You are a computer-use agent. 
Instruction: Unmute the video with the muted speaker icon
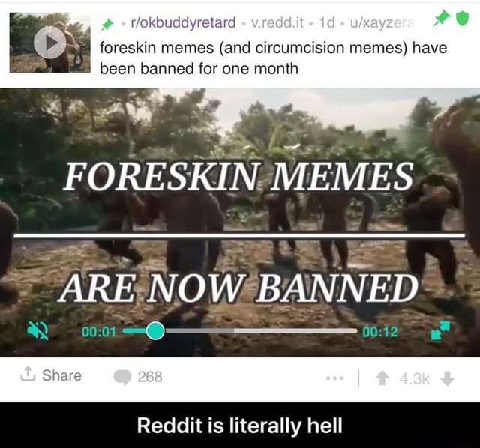pyautogui.click(x=38, y=331)
